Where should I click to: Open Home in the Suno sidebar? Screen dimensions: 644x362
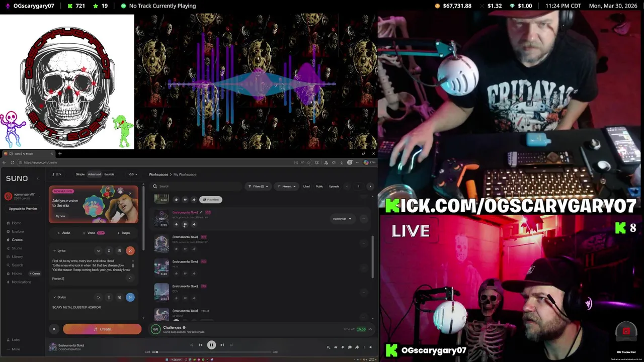14,223
